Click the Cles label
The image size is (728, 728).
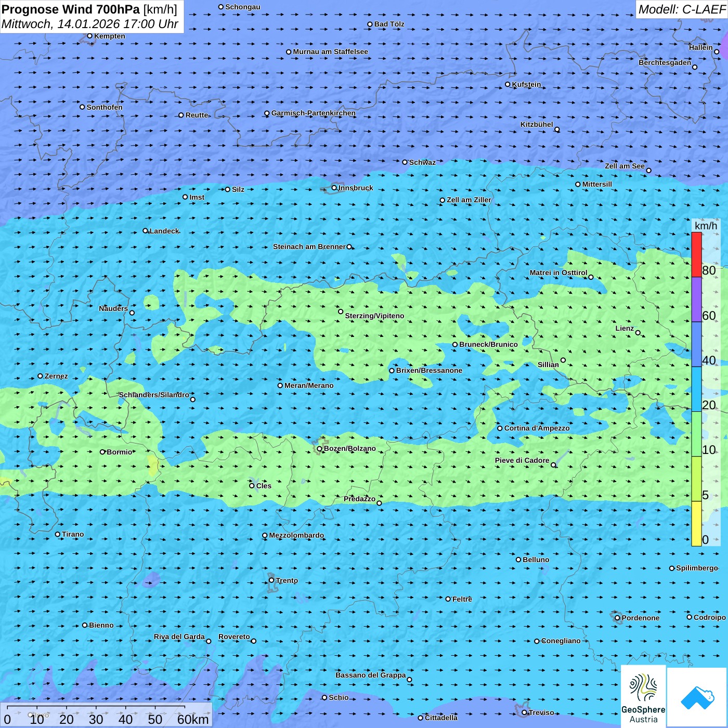click(264, 486)
